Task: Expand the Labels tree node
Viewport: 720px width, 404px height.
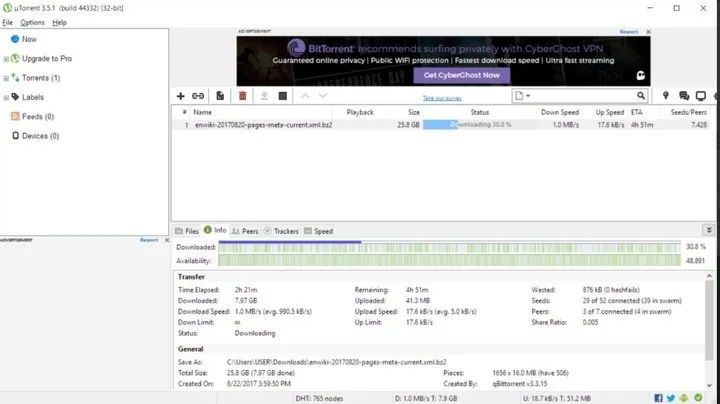Action: 6,97
